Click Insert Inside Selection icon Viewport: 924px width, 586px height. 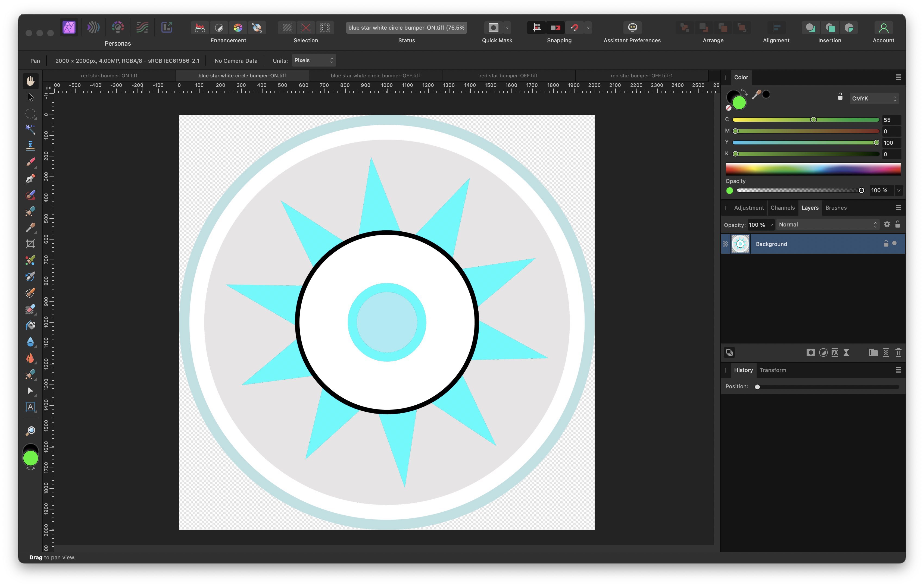click(x=849, y=28)
